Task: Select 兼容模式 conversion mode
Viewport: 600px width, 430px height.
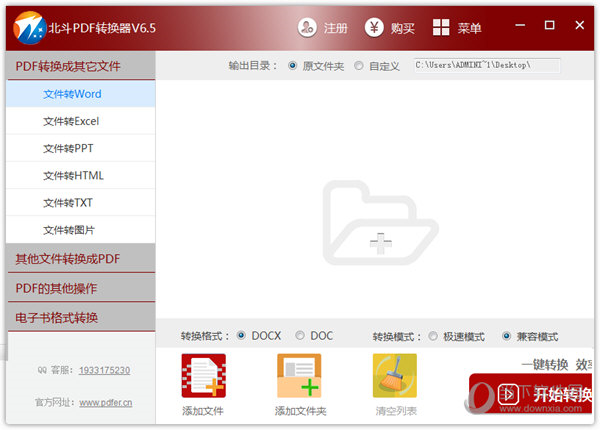Action: [506, 336]
